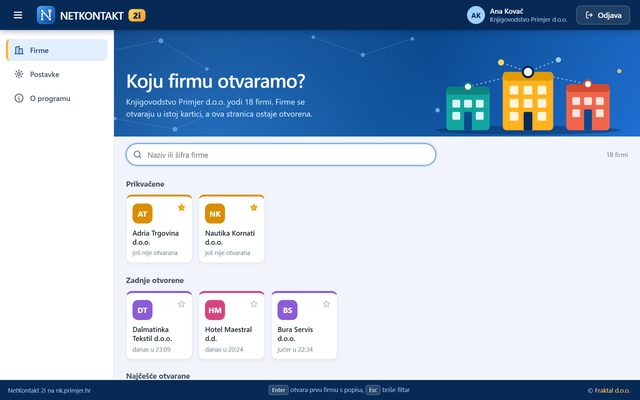Click the Ana Kovač user name
640x400 pixels.
coord(506,11)
